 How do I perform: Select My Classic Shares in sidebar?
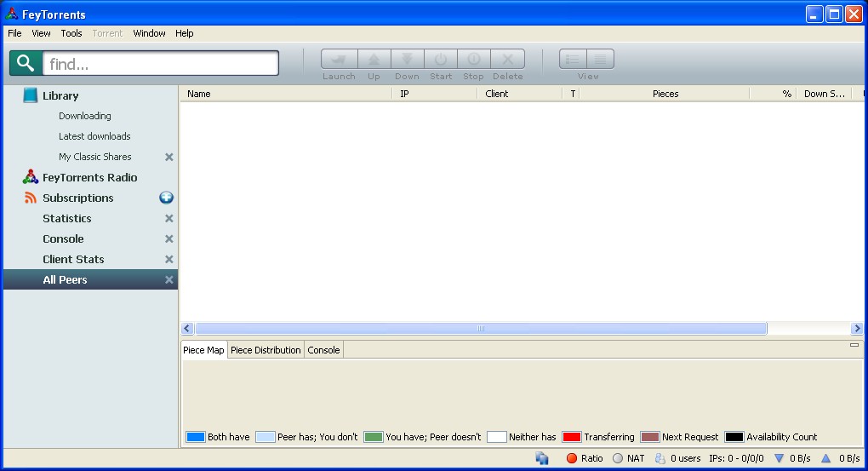95,157
